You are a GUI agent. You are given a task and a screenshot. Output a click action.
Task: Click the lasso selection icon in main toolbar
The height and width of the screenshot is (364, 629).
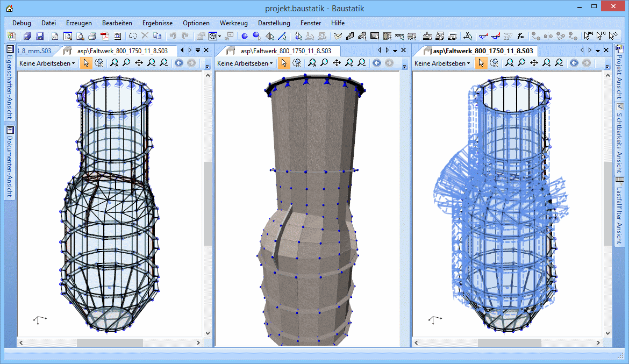(132, 37)
